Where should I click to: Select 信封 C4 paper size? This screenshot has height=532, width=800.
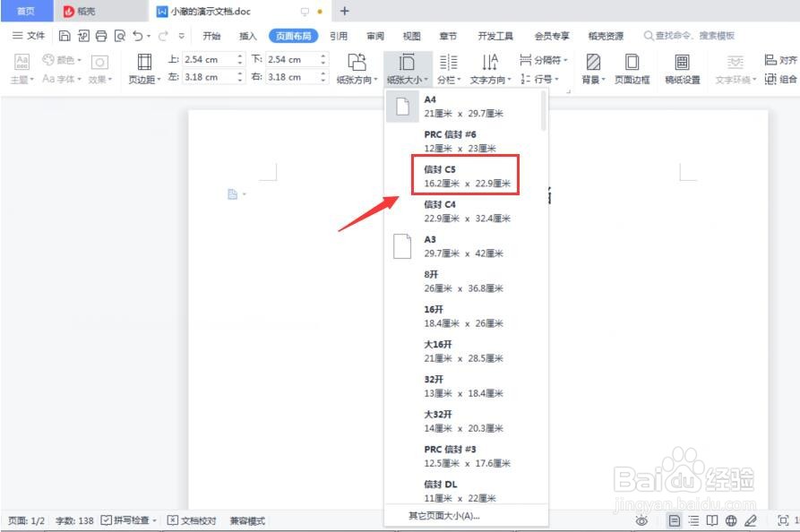[463, 211]
